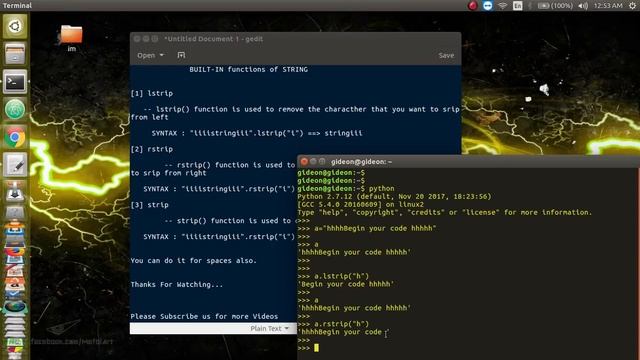
Task: Click the "You can do it for spaces also." line
Action: pyautogui.click(x=193, y=260)
